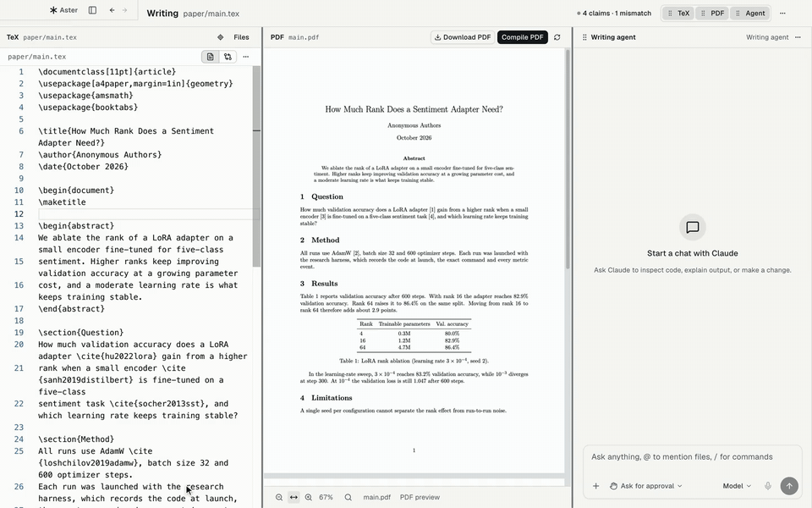Image resolution: width=812 pixels, height=508 pixels.
Task: Click the PDF preview vertical scrollbar
Action: 568,158
